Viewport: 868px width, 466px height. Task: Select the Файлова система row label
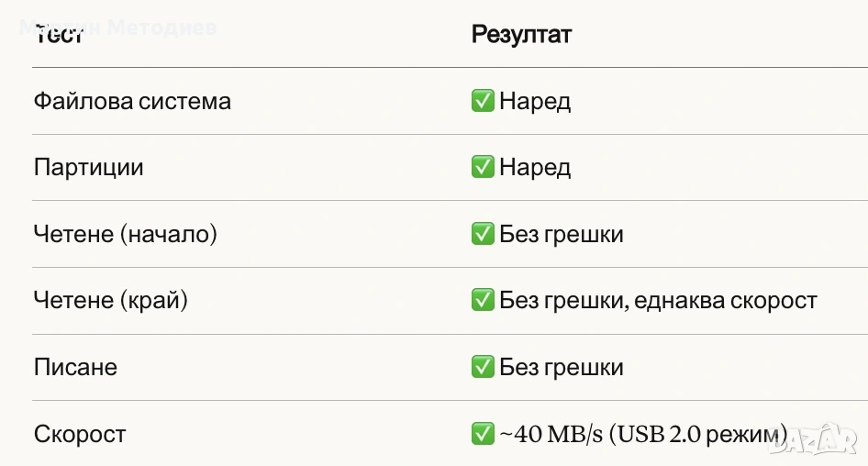[x=132, y=101]
